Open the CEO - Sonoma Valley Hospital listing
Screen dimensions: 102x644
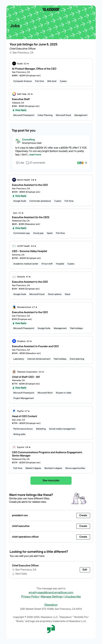29,251
